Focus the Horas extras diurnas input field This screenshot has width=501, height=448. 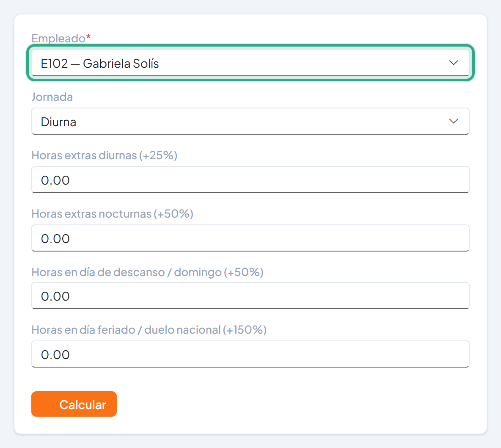pyautogui.click(x=250, y=180)
